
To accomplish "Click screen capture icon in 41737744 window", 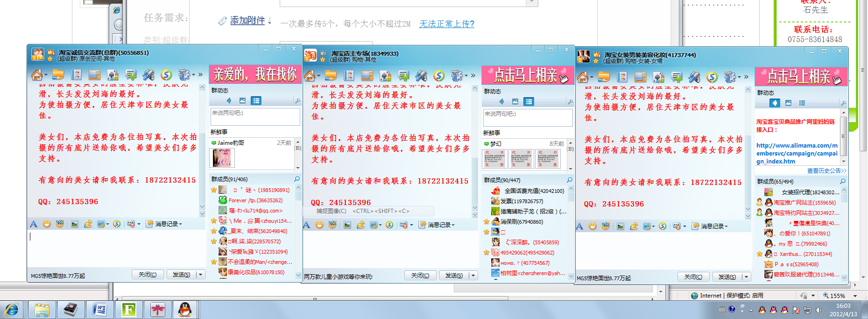I will (647, 227).
